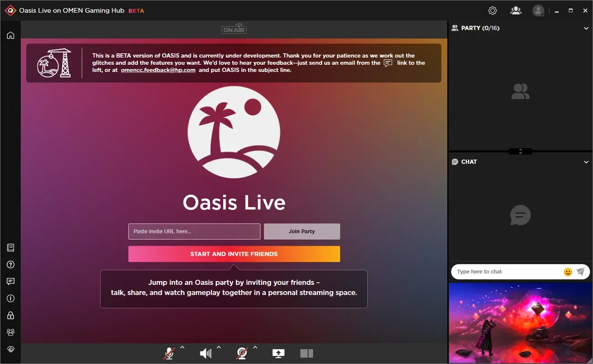Open the emoji picker in the chat box
593x364 pixels.
coord(567,272)
